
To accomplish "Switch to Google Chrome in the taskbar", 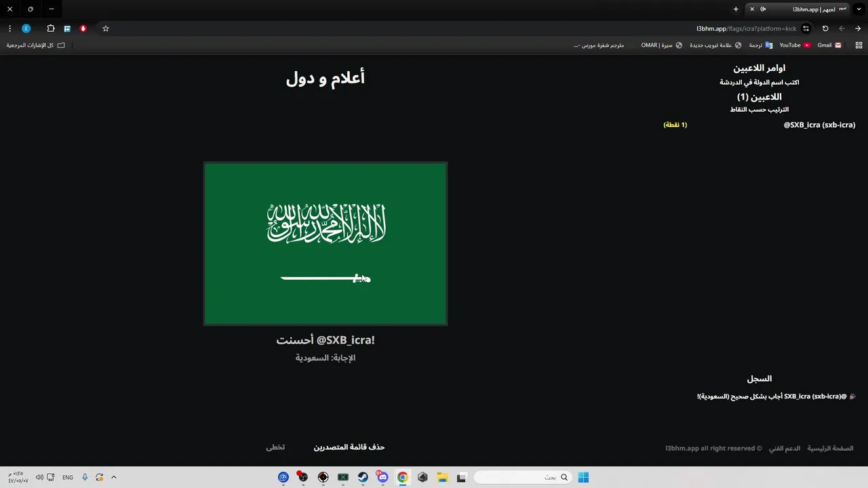I will tap(402, 477).
